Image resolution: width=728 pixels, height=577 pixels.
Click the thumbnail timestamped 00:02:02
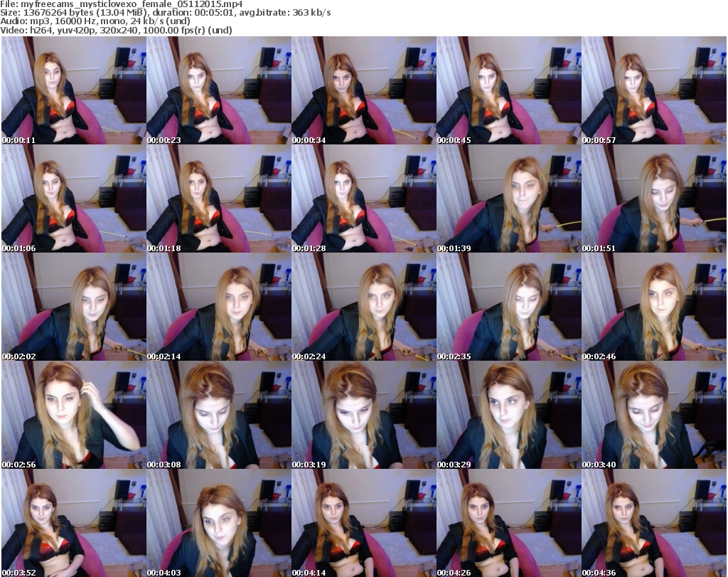pyautogui.click(x=74, y=307)
